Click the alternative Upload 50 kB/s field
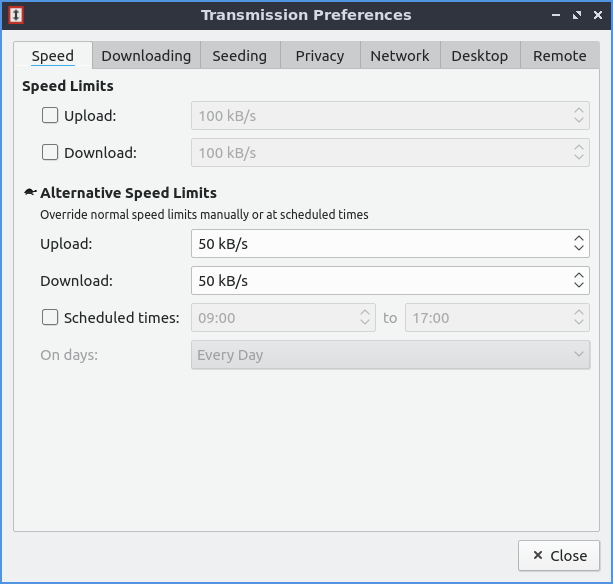 coord(380,244)
